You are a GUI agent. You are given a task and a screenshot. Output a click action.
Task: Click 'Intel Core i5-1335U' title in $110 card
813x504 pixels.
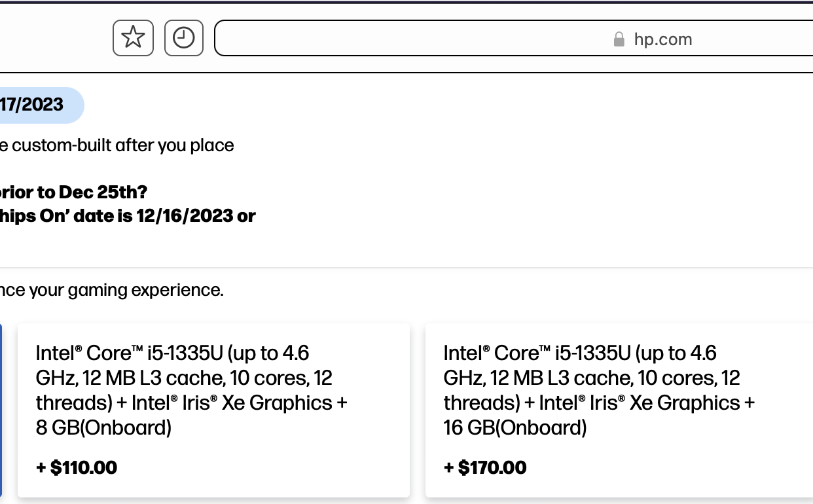point(130,353)
